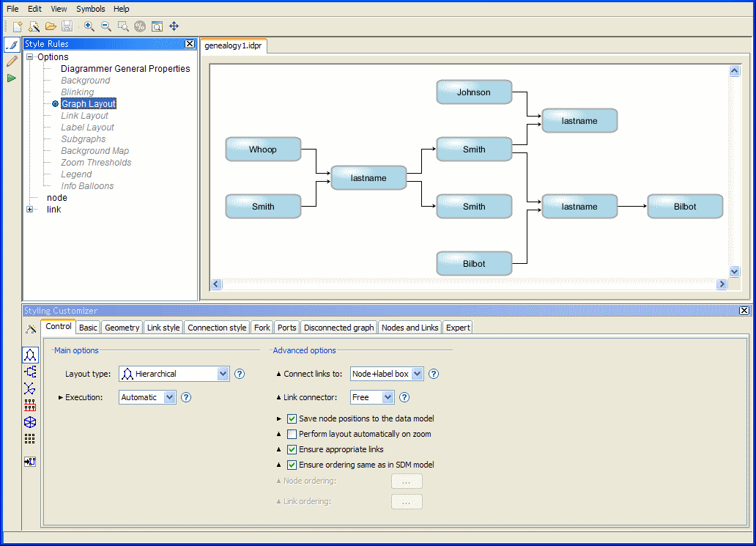Select Diagrammer General Properties in the tree
This screenshot has height=546, width=756.
point(125,69)
